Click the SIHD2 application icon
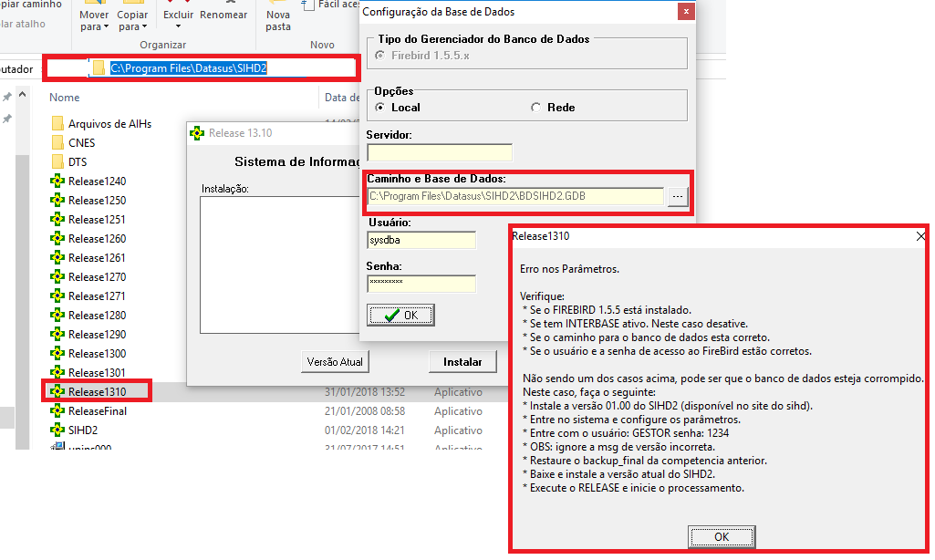This screenshot has width=935, height=560. click(57, 430)
